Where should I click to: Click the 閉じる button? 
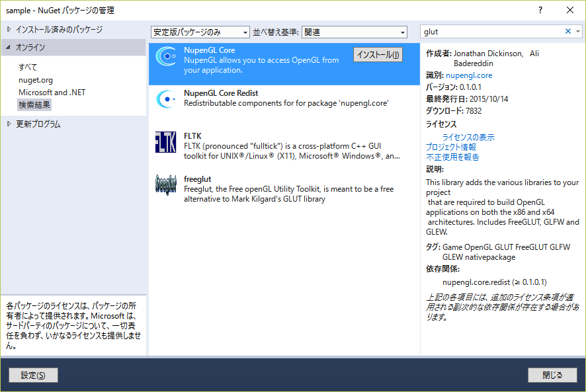coord(552,375)
